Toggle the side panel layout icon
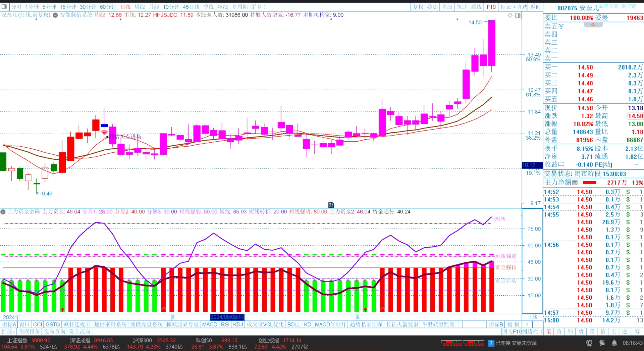 [518, 15]
